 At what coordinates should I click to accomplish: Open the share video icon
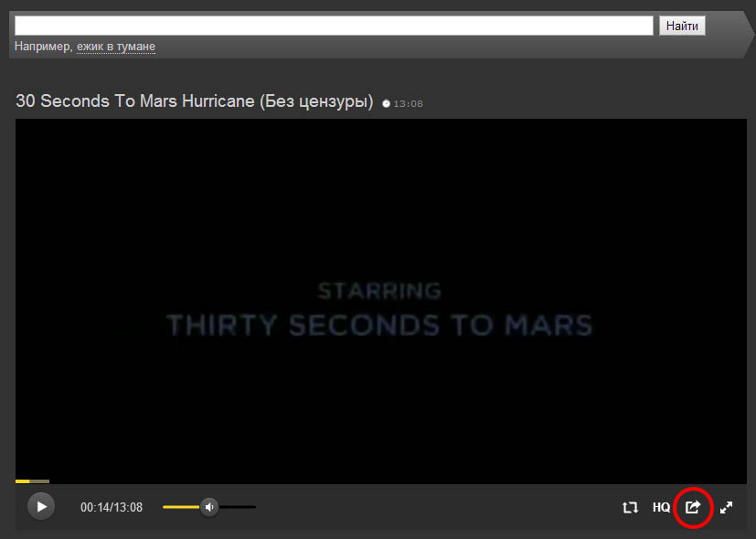click(x=693, y=507)
